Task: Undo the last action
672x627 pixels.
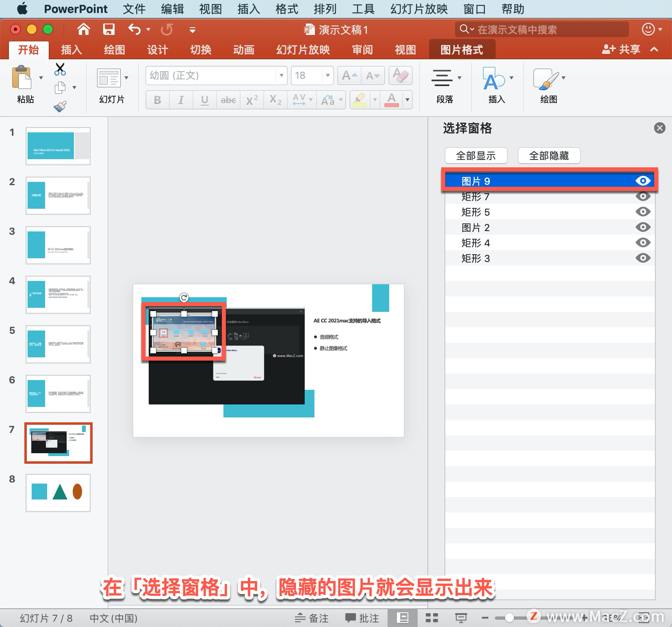Action: [134, 29]
